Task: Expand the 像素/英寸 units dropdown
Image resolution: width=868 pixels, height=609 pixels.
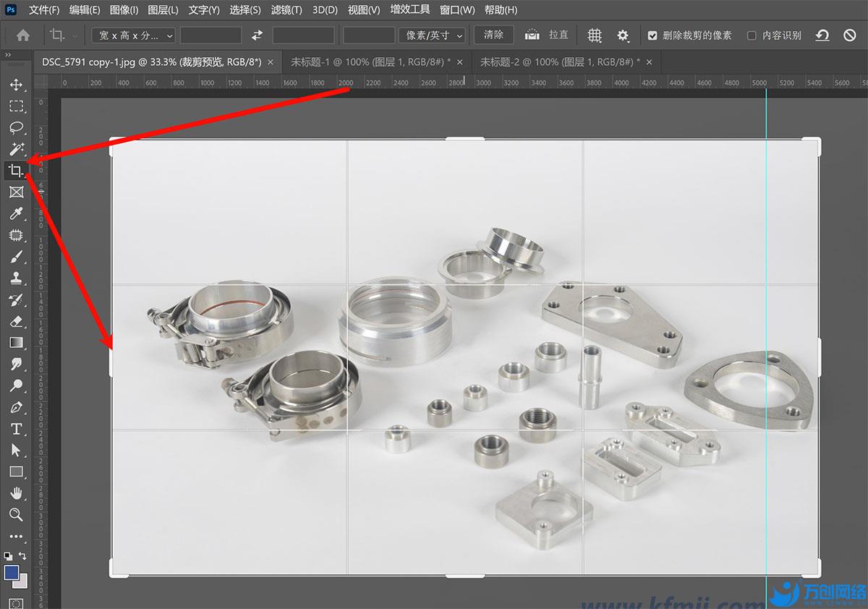Action: tap(432, 35)
